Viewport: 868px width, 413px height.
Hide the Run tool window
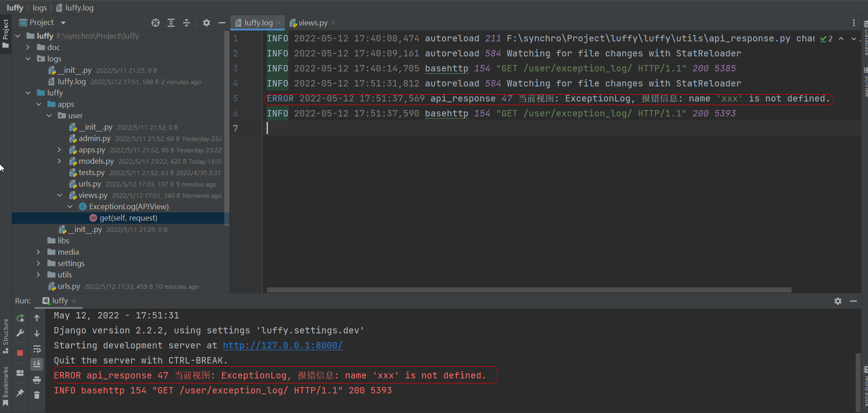click(x=853, y=301)
